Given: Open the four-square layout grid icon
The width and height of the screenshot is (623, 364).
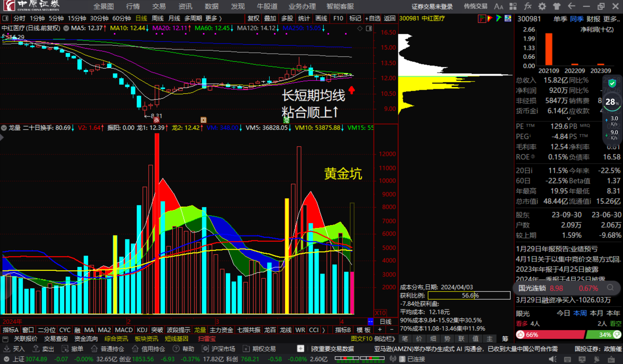Looking at the screenshot, I should (513, 6).
